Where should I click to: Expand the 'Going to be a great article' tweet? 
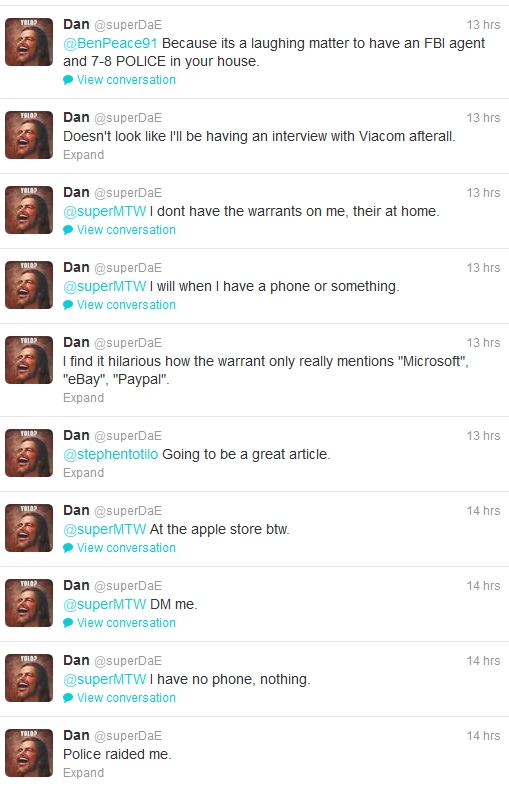[x=83, y=473]
